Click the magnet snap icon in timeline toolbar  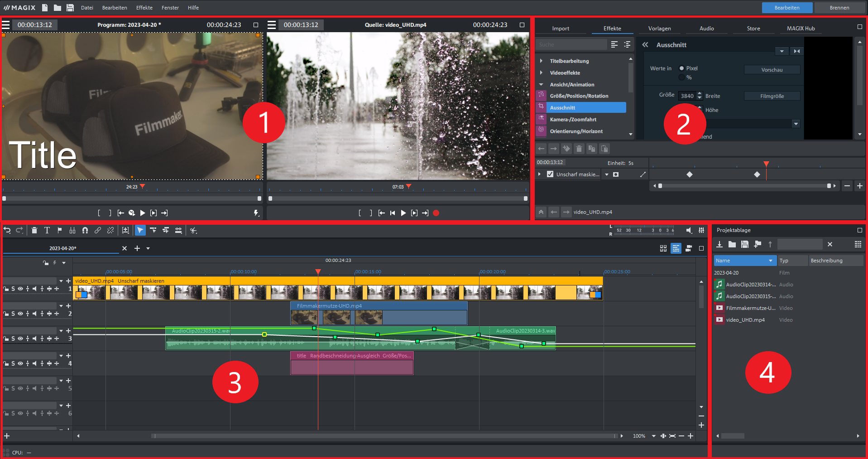pos(85,231)
